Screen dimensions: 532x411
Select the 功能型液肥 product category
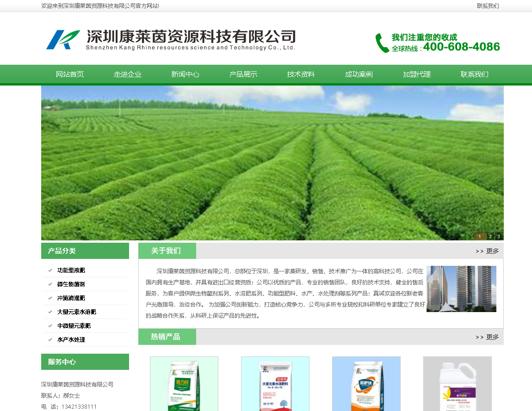coord(71,270)
